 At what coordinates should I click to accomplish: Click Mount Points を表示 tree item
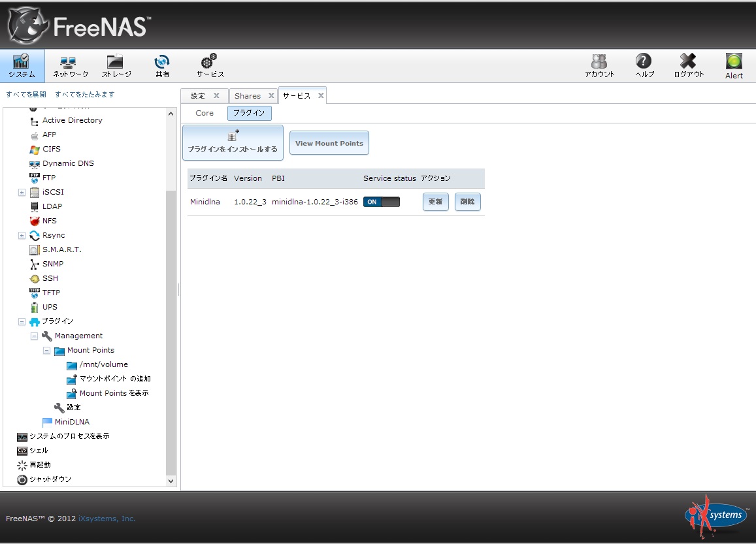[114, 394]
